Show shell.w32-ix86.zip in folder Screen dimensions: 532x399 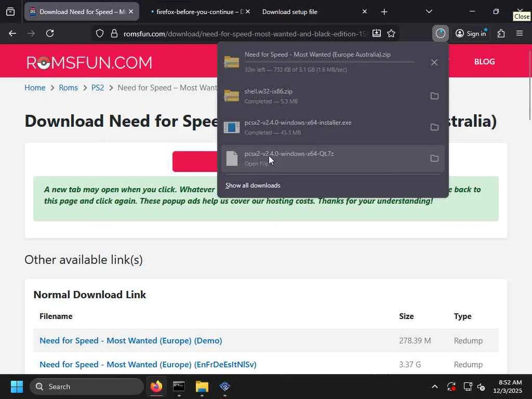point(434,96)
